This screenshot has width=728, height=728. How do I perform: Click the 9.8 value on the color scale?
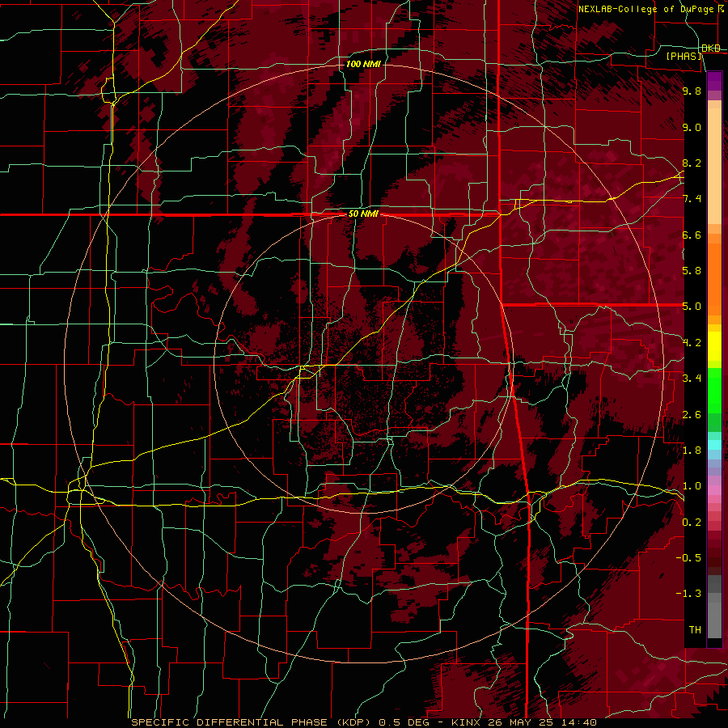(692, 91)
